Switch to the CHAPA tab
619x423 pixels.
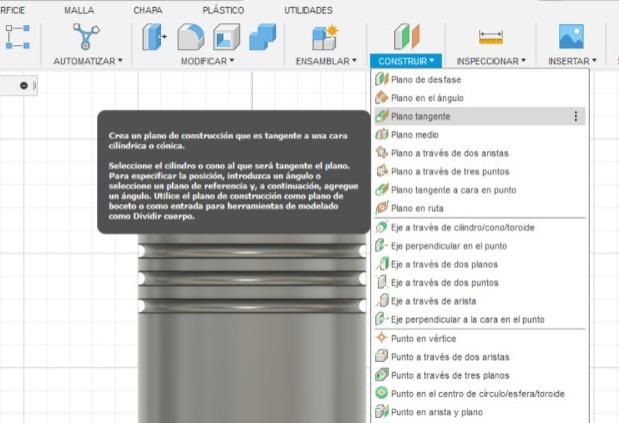point(148,10)
